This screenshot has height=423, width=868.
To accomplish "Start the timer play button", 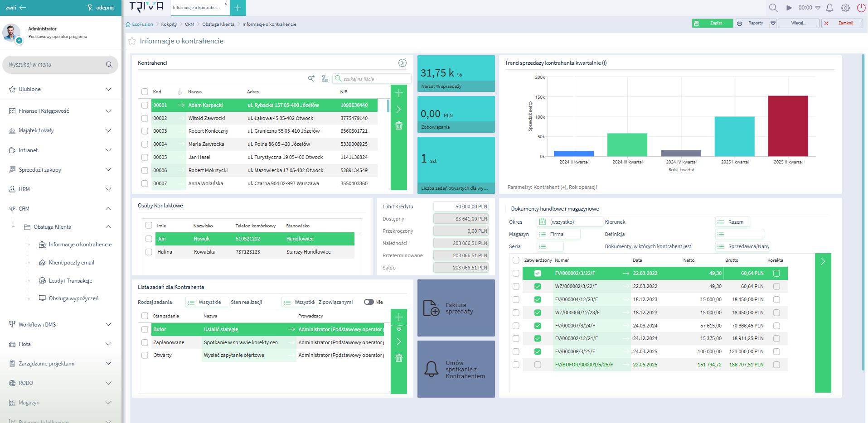I will coord(789,8).
